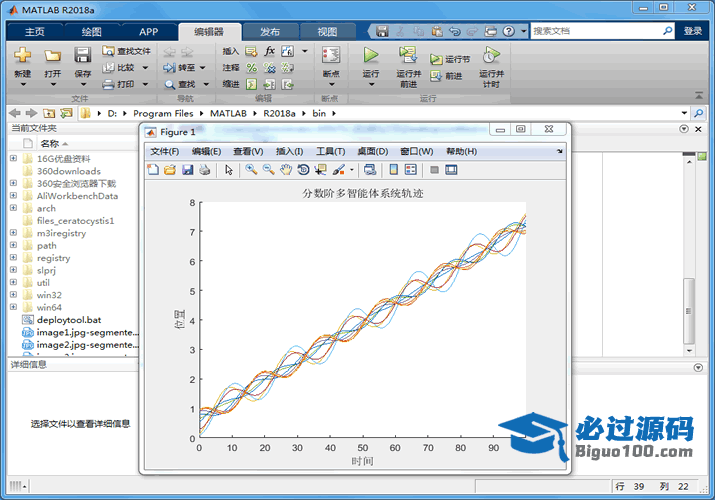Expand the registry folder node
The height and width of the screenshot is (500, 715).
click(x=13, y=258)
